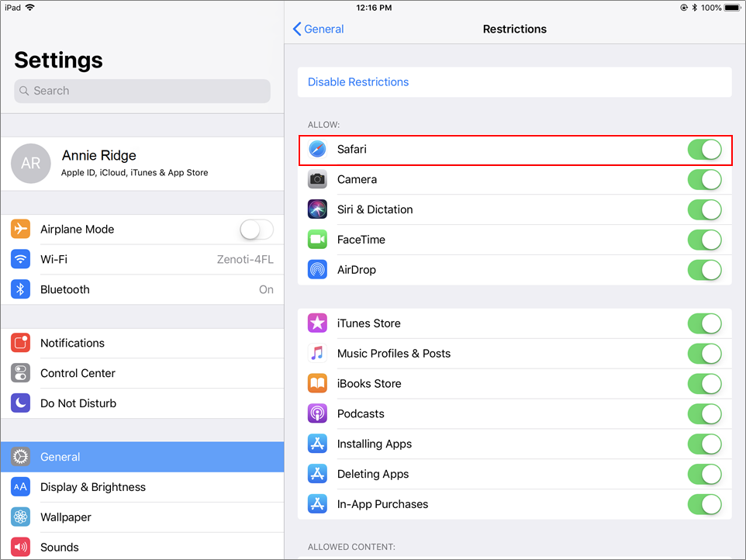Tap the search magnifier icon

coord(24,91)
